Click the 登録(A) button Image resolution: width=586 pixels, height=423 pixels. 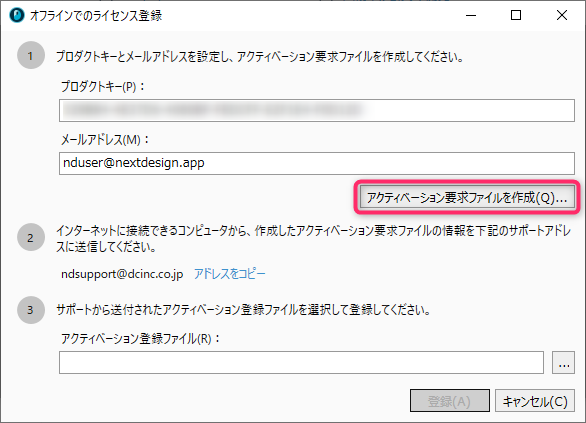click(450, 401)
